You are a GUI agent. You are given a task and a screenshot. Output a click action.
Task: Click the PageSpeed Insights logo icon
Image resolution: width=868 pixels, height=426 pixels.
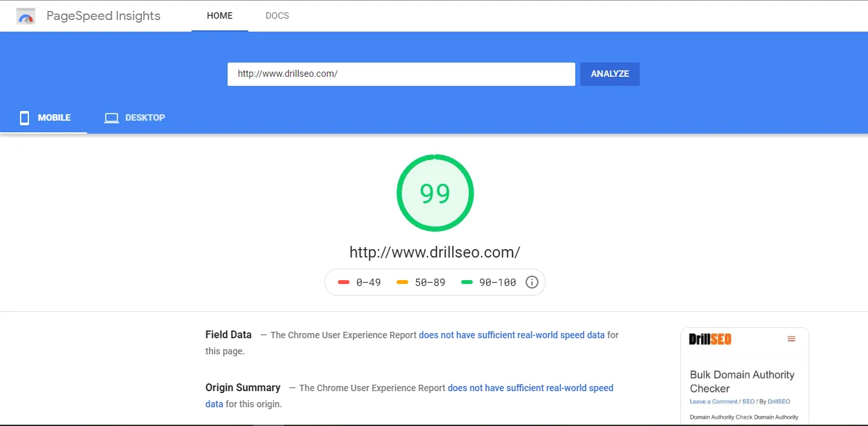pyautogui.click(x=26, y=16)
